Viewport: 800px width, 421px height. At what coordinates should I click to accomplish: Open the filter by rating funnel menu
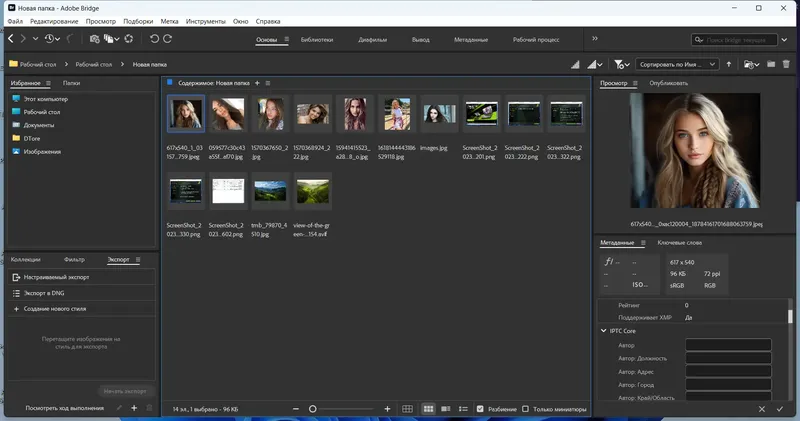click(622, 64)
